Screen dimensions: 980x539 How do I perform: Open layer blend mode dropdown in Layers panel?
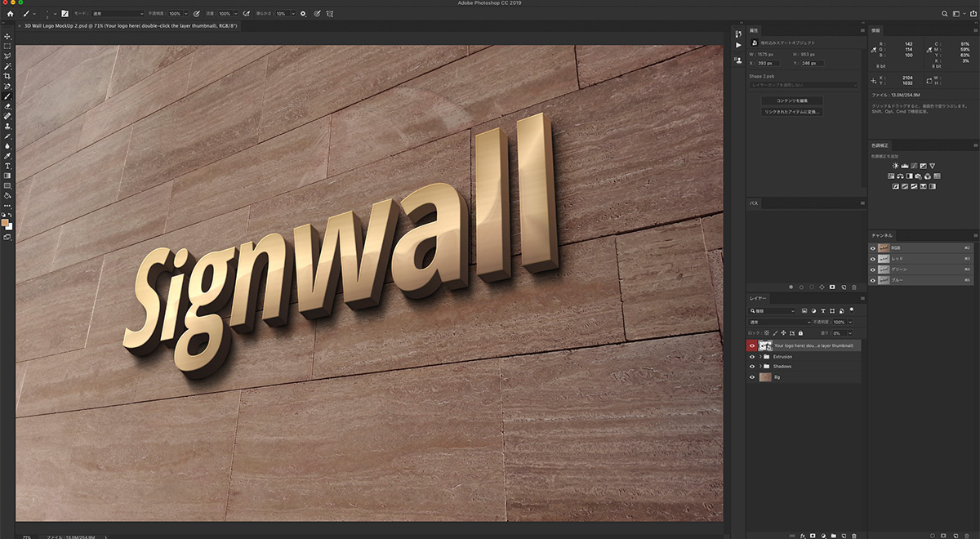pyautogui.click(x=780, y=322)
